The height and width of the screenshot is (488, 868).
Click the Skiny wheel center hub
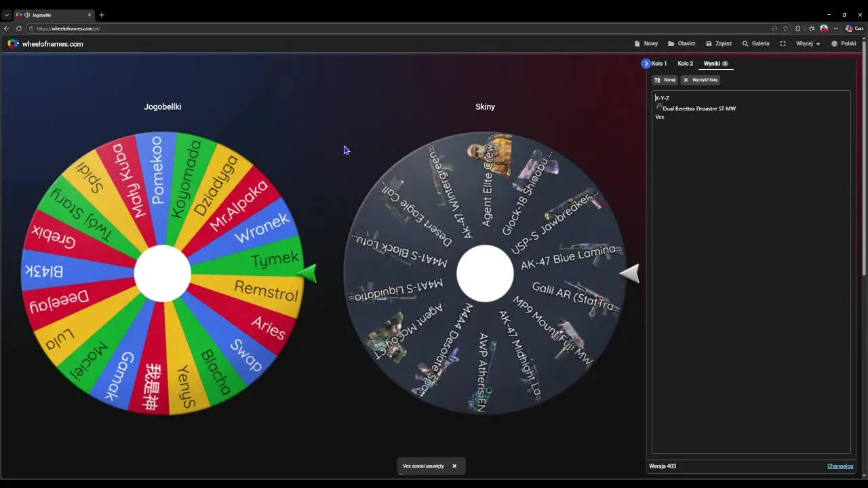click(485, 273)
